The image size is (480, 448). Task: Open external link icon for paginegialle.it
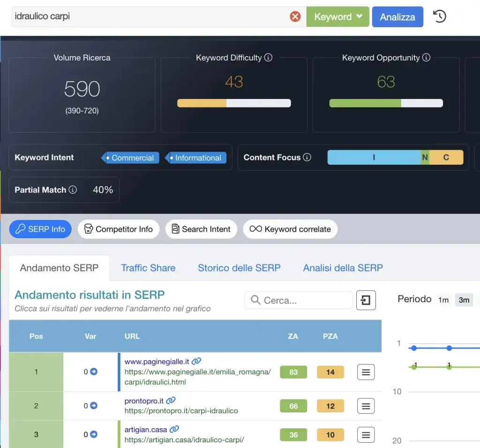pos(196,361)
